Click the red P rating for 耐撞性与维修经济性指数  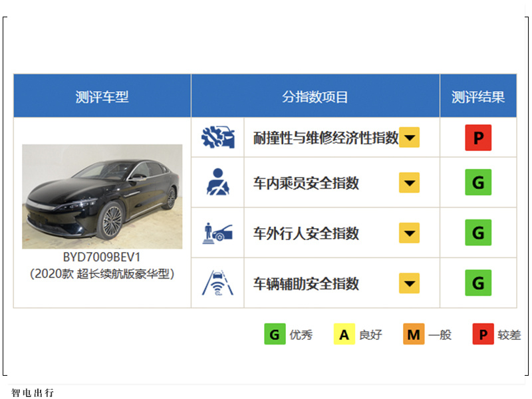478,138
